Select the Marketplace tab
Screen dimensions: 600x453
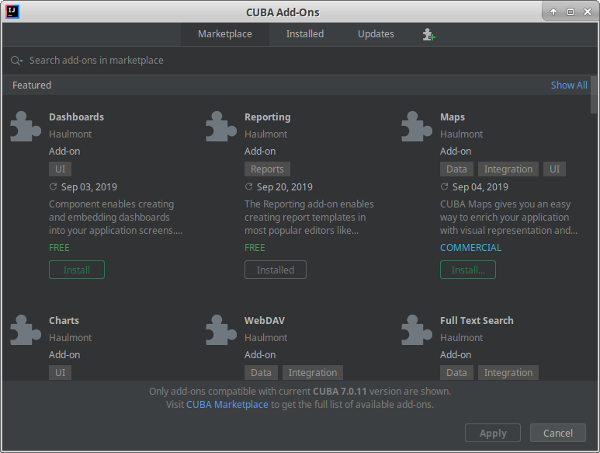click(x=225, y=34)
